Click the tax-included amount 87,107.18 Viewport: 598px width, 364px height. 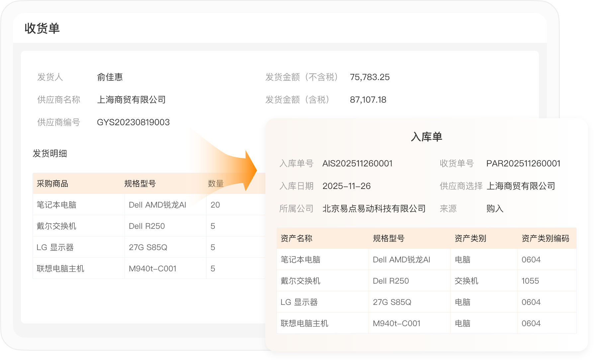368,100
